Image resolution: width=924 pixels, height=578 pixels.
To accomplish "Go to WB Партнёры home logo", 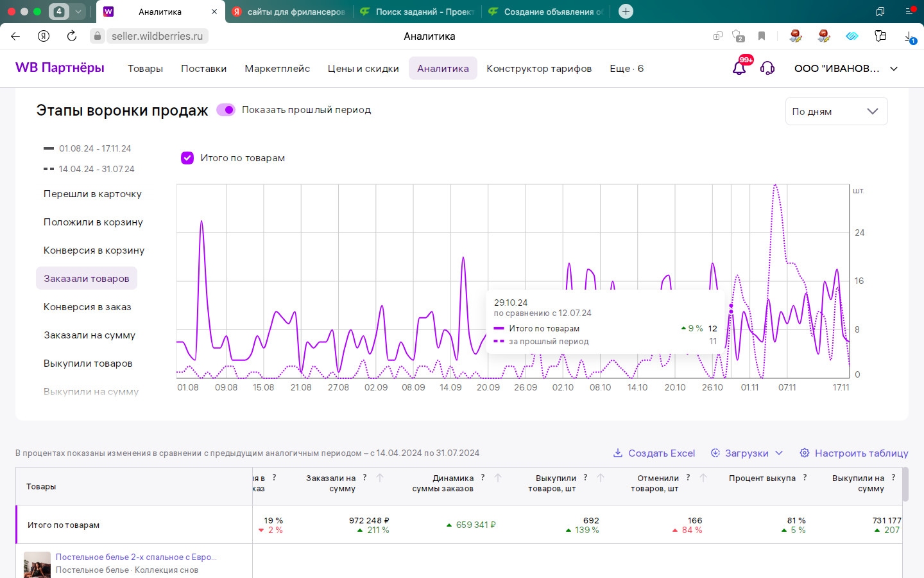I will click(x=60, y=67).
